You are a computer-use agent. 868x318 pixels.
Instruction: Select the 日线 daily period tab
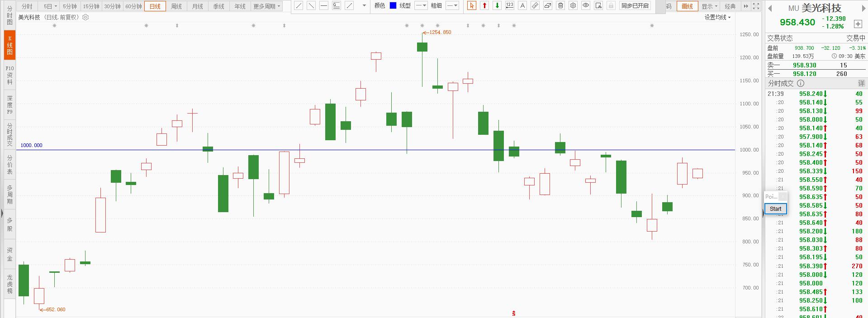(155, 6)
